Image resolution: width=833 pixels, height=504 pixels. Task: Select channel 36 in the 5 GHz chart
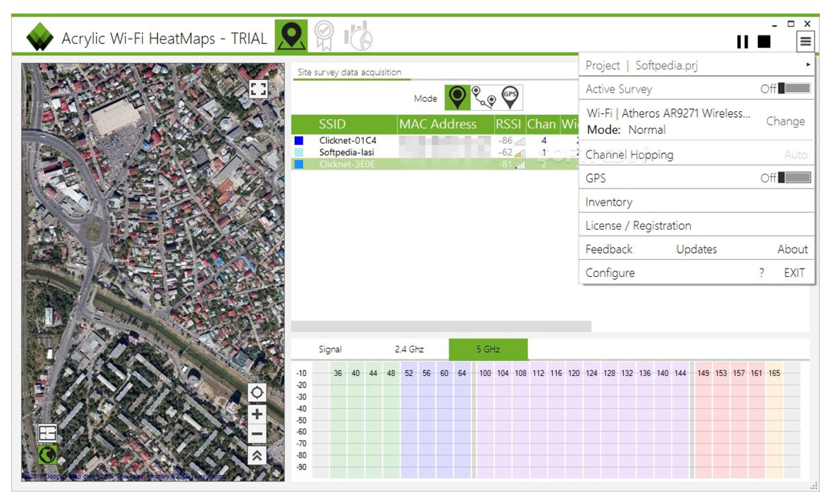click(x=338, y=373)
